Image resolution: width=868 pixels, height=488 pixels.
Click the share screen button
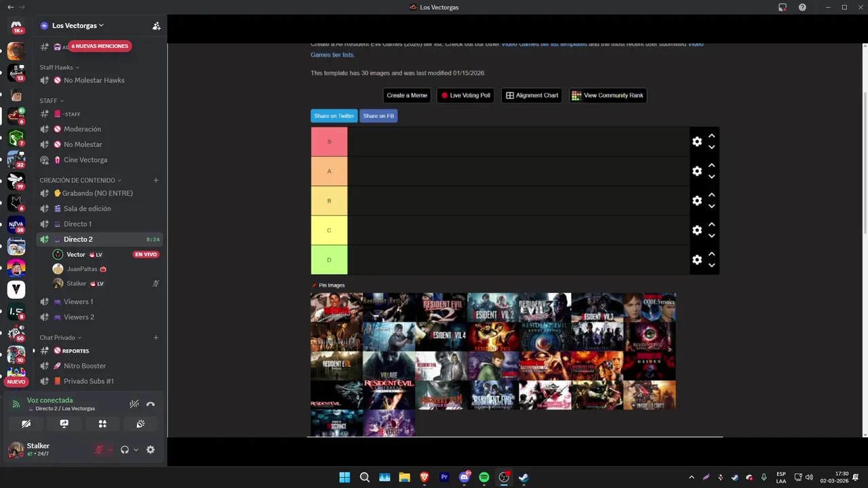pyautogui.click(x=64, y=424)
